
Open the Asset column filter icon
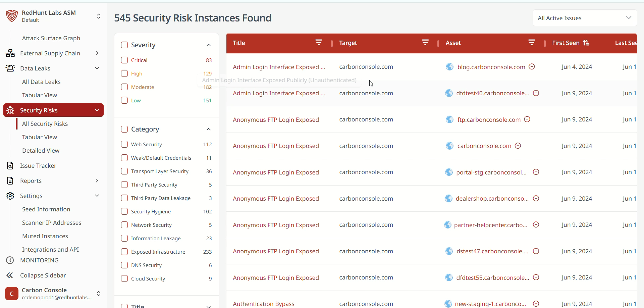coord(532,43)
